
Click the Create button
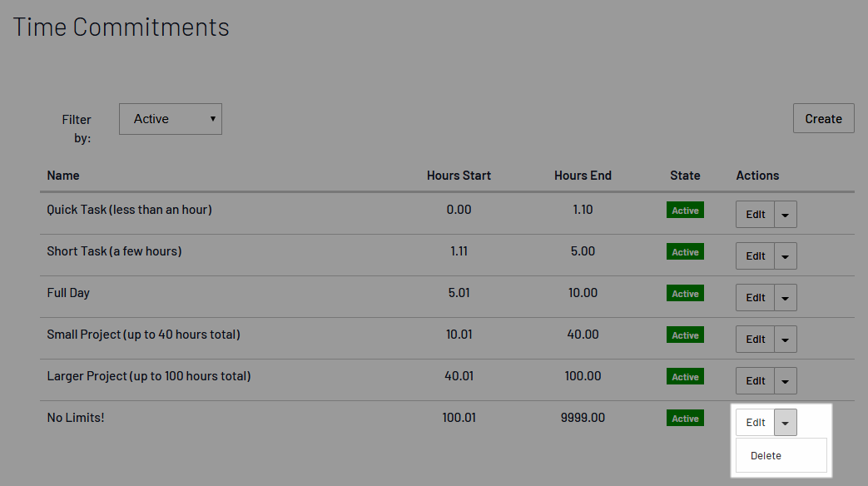pos(823,119)
